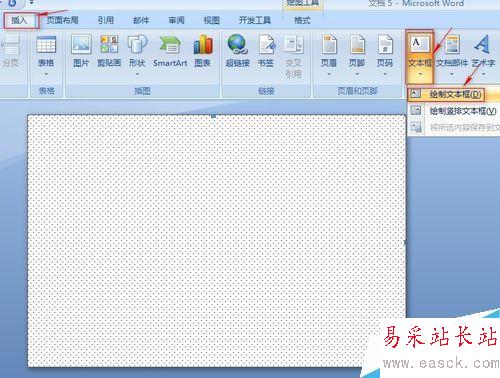Click inside the dotted drawing canvas
Screen dimensions: 500x378
(x=217, y=241)
